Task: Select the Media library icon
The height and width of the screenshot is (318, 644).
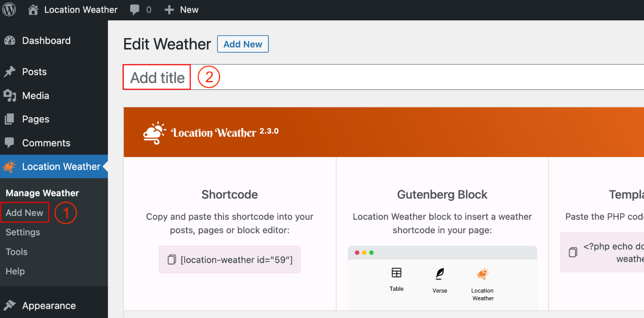Action: 10,96
